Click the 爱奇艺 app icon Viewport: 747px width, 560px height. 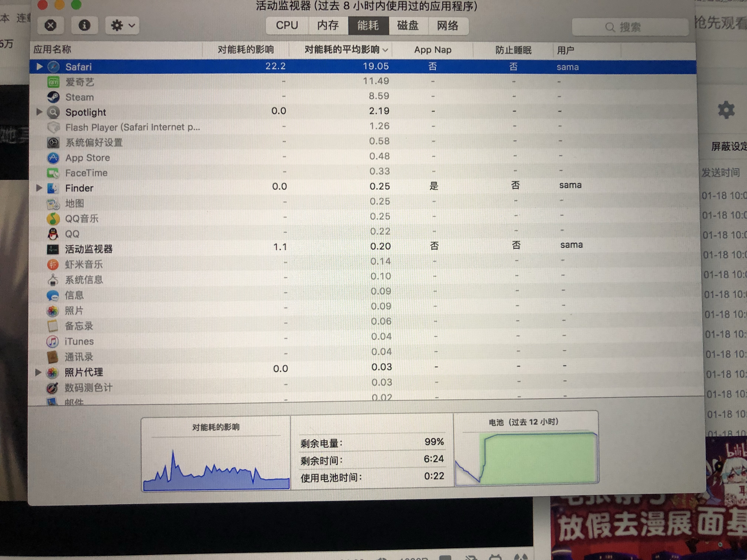(x=53, y=82)
